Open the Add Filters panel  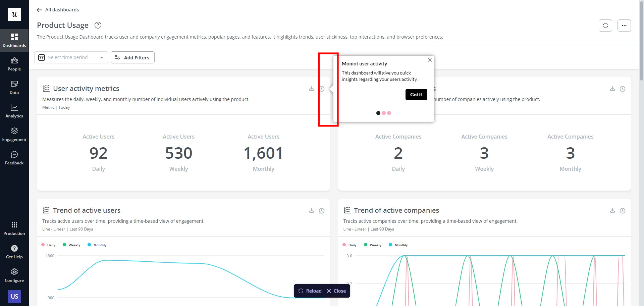[132, 57]
